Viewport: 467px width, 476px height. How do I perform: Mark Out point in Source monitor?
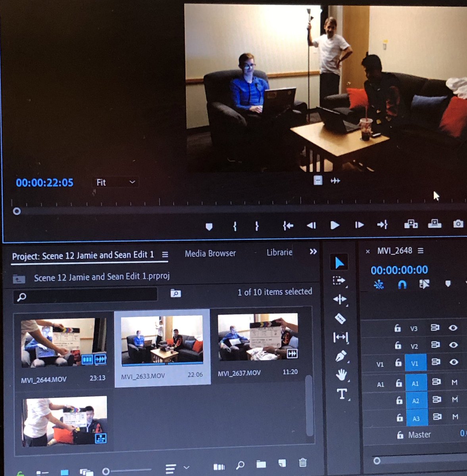257,226
